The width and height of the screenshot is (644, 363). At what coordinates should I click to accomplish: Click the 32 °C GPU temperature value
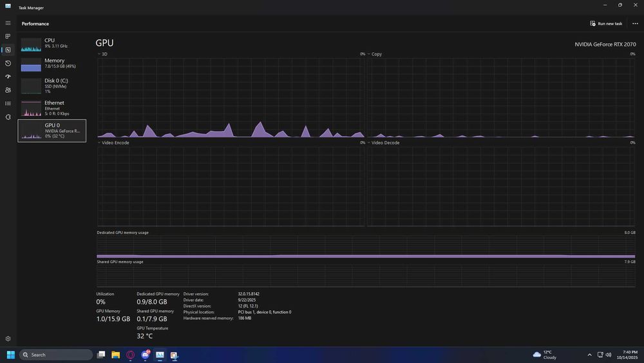tap(144, 336)
